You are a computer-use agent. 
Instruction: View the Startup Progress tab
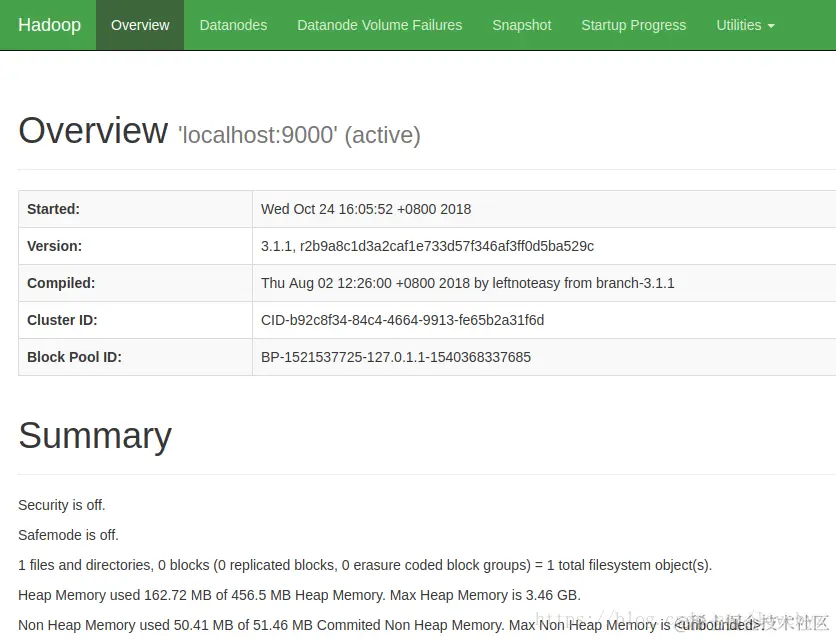pyautogui.click(x=633, y=25)
